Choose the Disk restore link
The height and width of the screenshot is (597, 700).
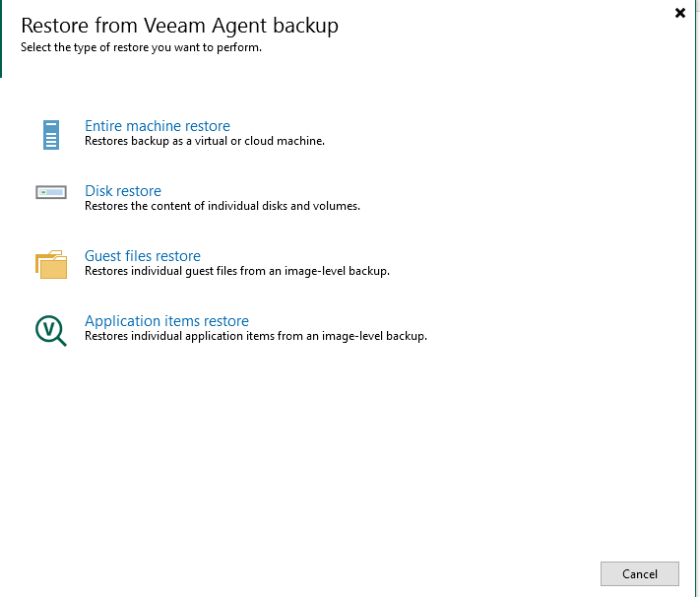[123, 191]
